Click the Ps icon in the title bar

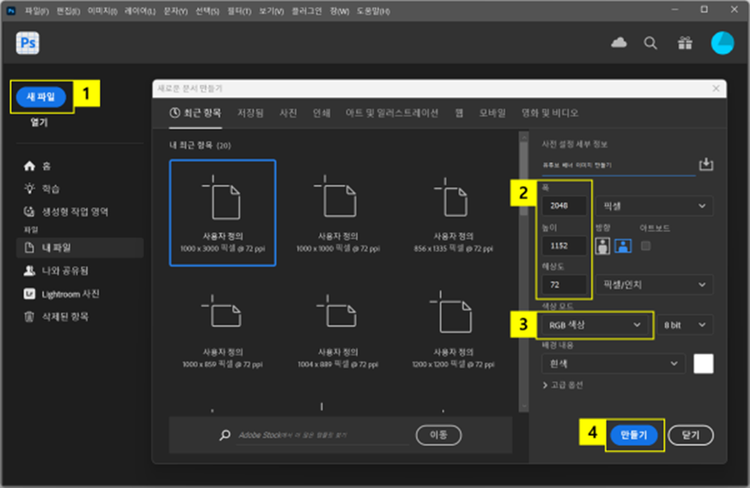pos(11,11)
